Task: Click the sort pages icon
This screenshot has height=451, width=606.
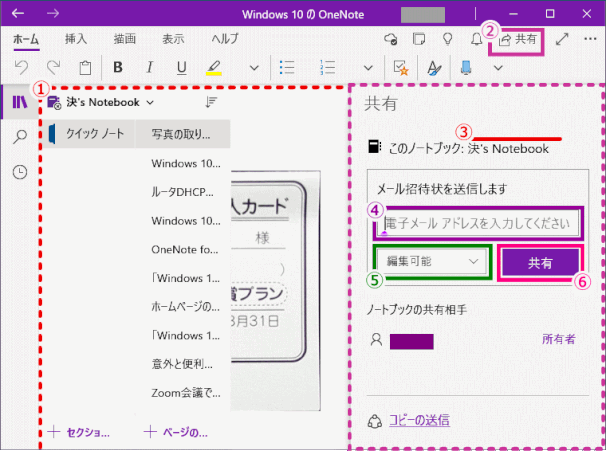Action: point(211,102)
